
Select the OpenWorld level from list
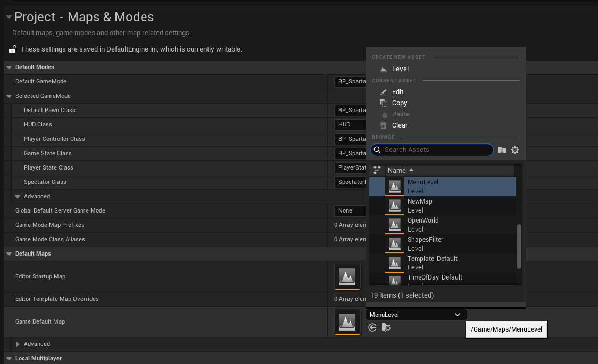point(443,225)
